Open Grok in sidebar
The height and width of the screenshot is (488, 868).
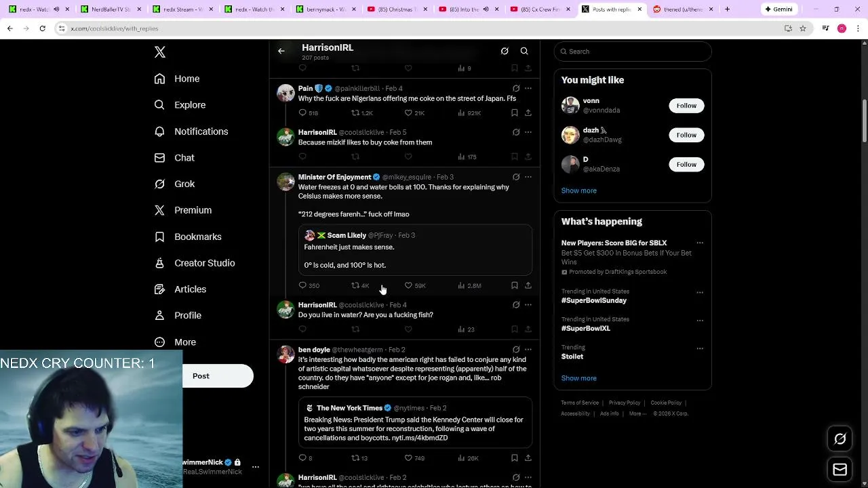pyautogui.click(x=174, y=184)
